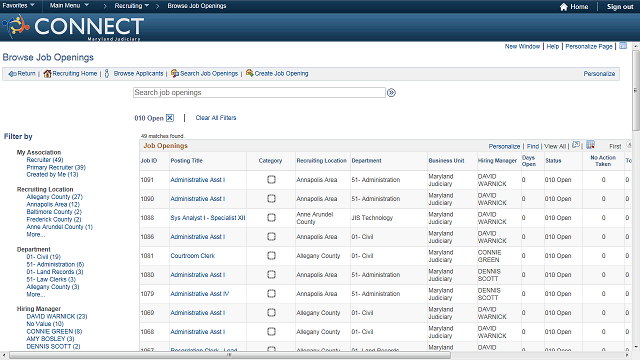This screenshot has height=360, width=640.
Task: Download Job Openings grid to spreadsheet icon
Action: click(x=590, y=145)
